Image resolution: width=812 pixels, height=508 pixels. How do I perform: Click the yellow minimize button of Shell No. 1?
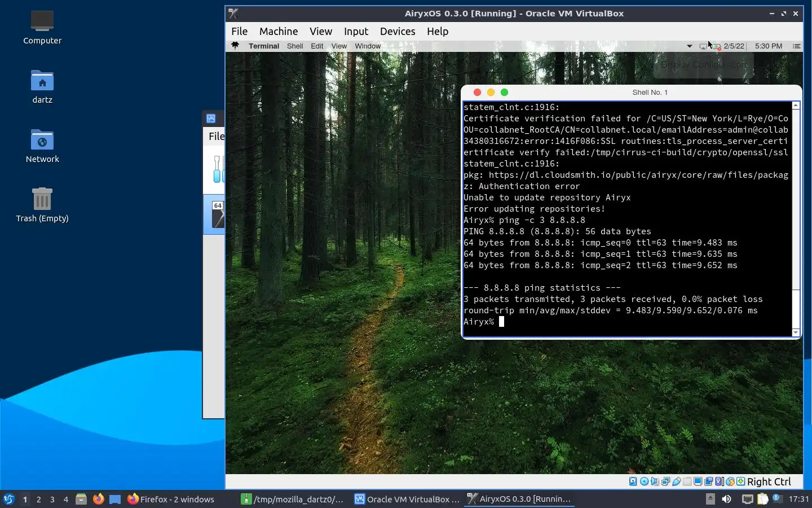(x=491, y=93)
